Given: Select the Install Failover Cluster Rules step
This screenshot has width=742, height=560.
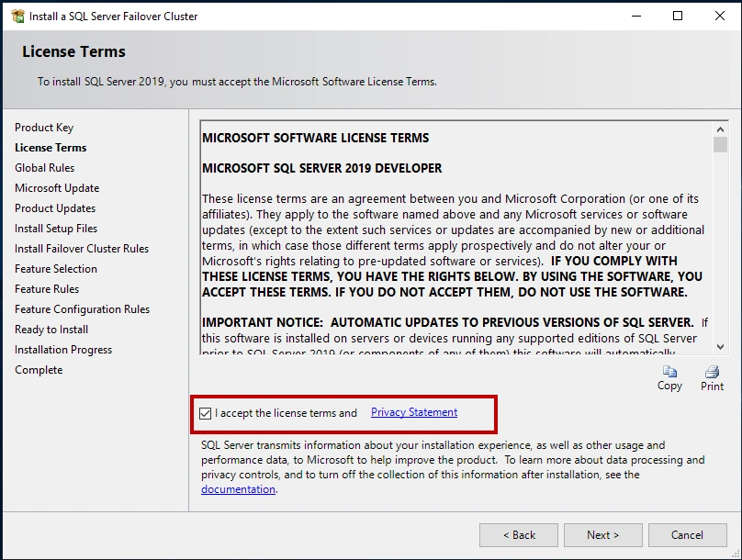Looking at the screenshot, I should pyautogui.click(x=82, y=249).
